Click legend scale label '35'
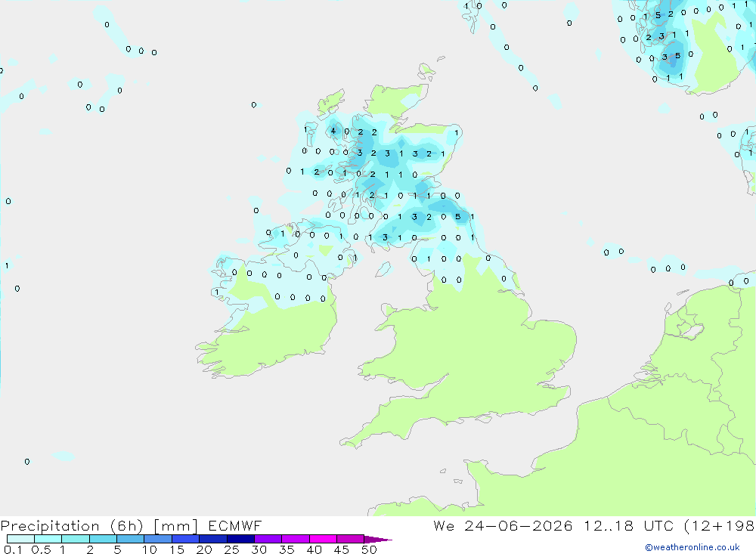The image size is (756, 554). pos(287,549)
